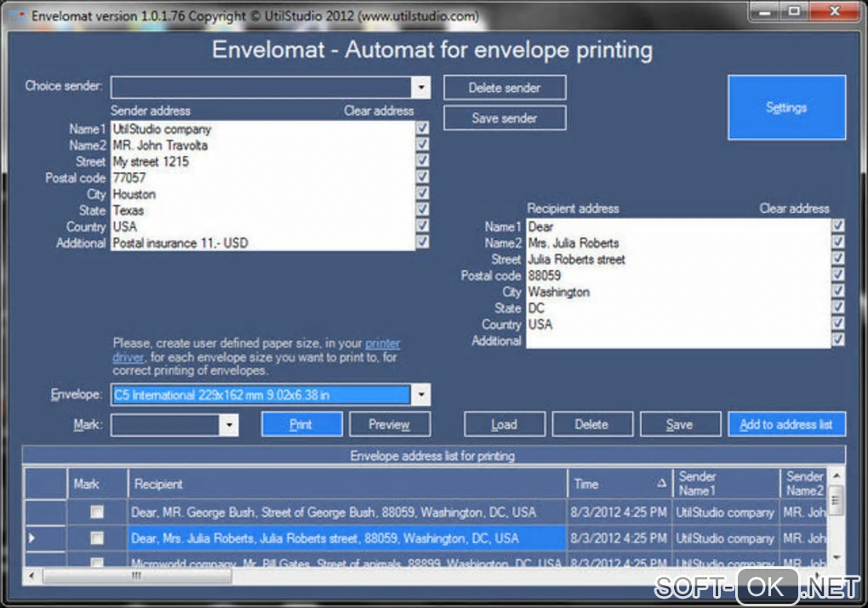
Task: Click the list's vertical scrollbar down arrow
Action: tap(837, 558)
